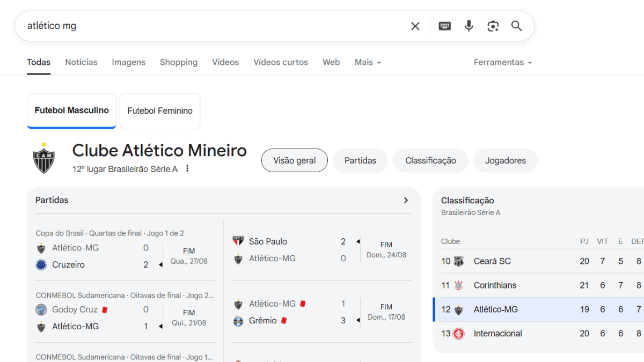
Task: Clear the search box text
Action: pos(415,26)
